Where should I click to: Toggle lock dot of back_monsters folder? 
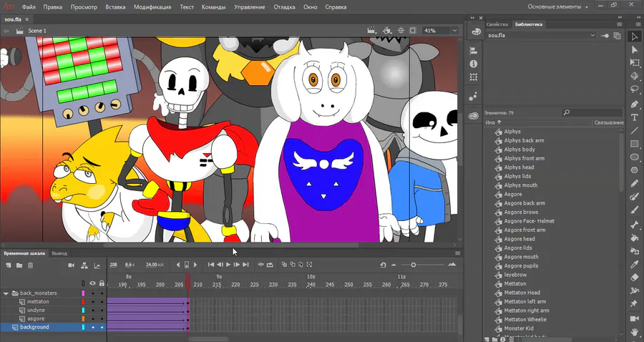click(102, 293)
